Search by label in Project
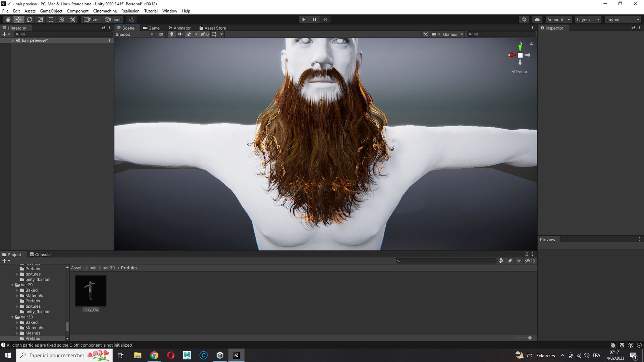The image size is (644, 362). pyautogui.click(x=510, y=261)
